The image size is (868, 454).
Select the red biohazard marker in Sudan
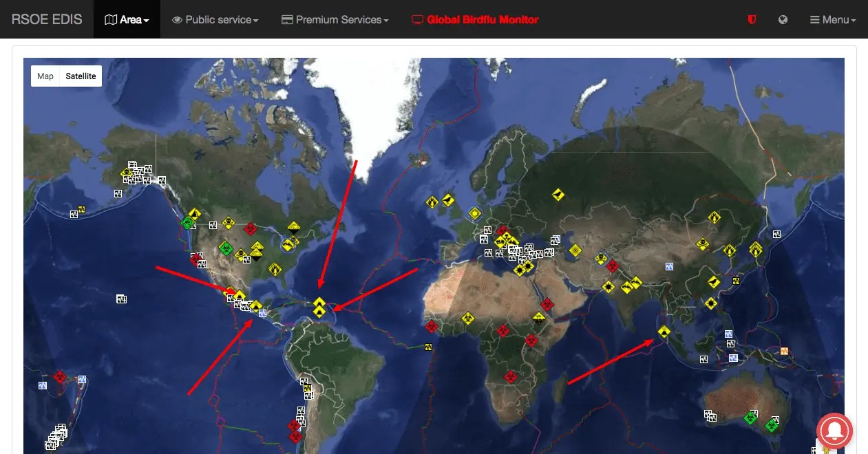pos(547,304)
